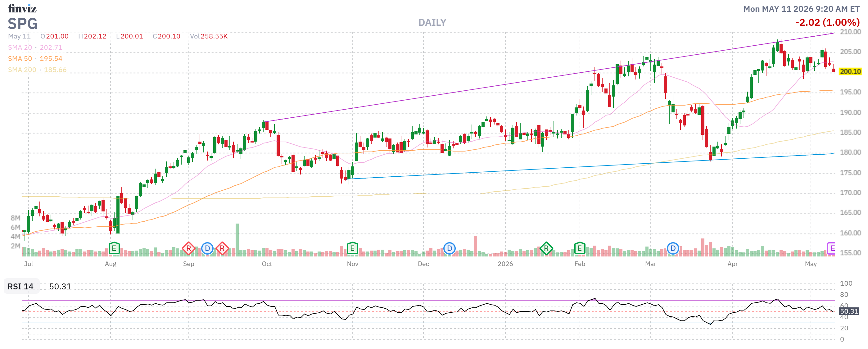Click the tall red volume bar in late December

(476, 246)
